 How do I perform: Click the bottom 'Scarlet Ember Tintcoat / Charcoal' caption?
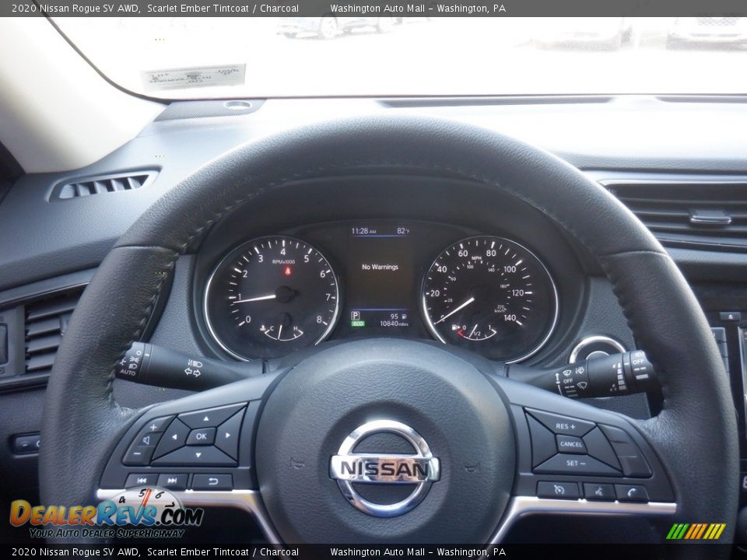point(223,552)
